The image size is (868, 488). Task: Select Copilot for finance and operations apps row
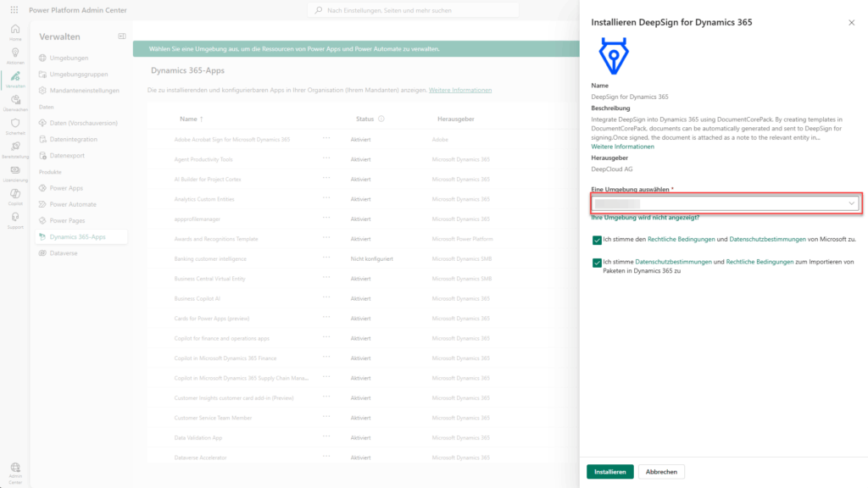(363, 339)
